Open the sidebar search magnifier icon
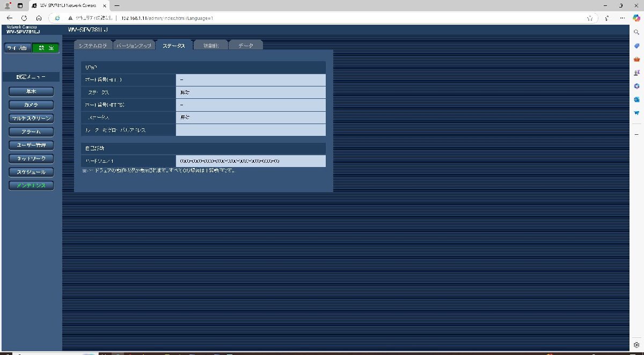The height and width of the screenshot is (355, 644). click(x=636, y=32)
